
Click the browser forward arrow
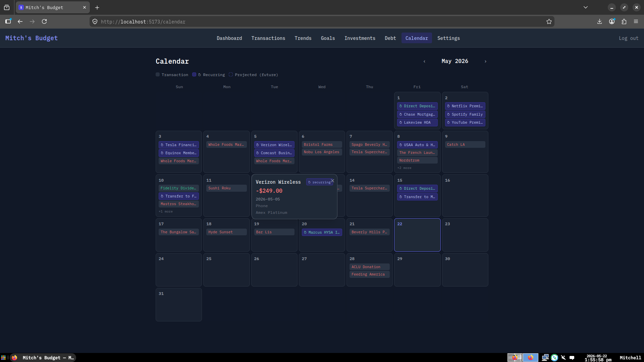pyautogui.click(x=32, y=21)
